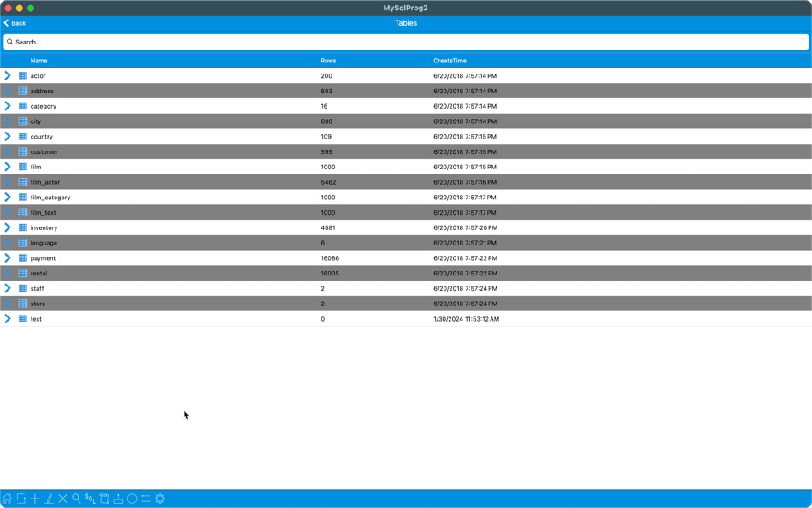Click the Home icon in the bottom toolbar

point(8,499)
